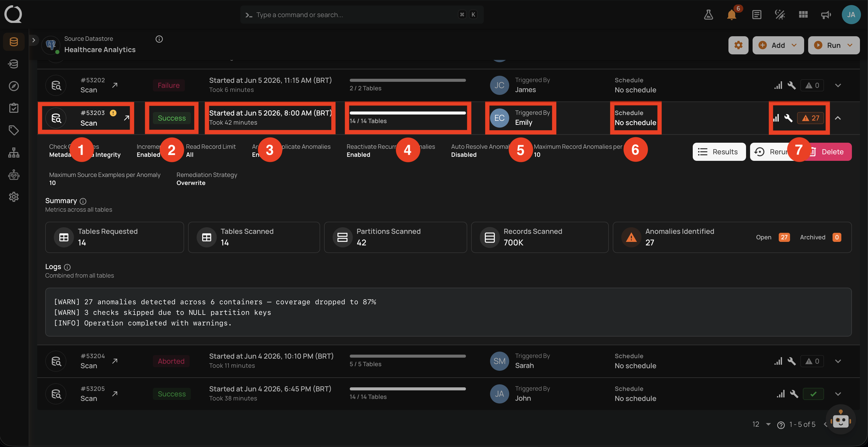The image size is (868, 447).
Task: Open the Explore compass sidebar icon
Action: (14, 86)
